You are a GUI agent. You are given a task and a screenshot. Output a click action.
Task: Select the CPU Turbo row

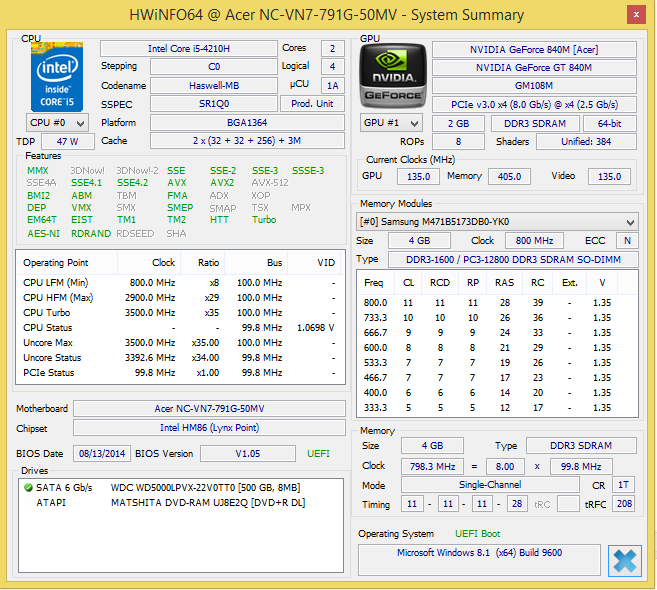coord(180,313)
